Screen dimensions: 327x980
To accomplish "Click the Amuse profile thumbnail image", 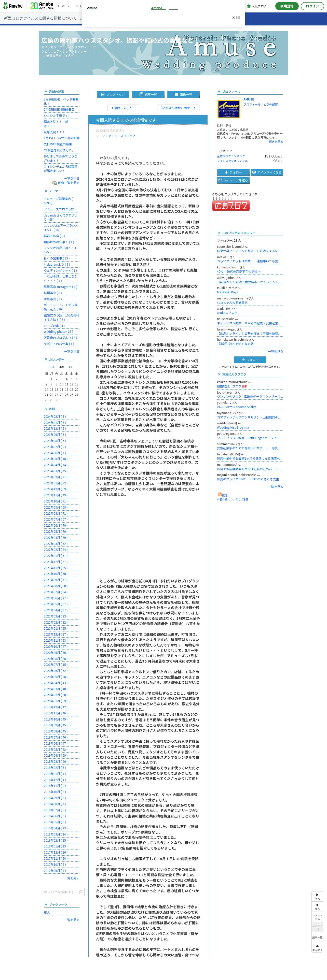I will [229, 109].
